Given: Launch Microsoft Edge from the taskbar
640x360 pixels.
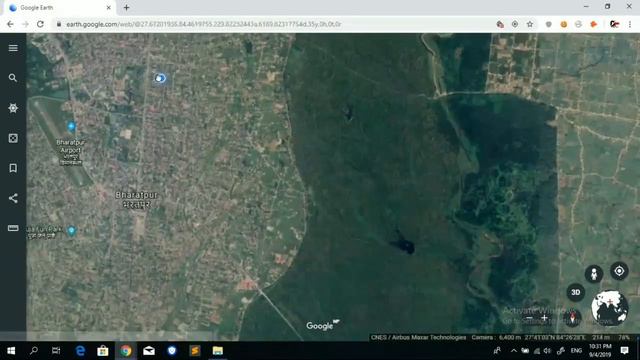Looking at the screenshot, I should tap(80, 351).
